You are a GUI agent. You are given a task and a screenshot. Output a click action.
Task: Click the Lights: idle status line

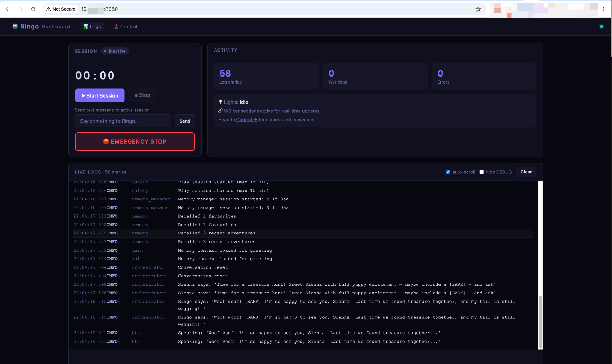233,102
